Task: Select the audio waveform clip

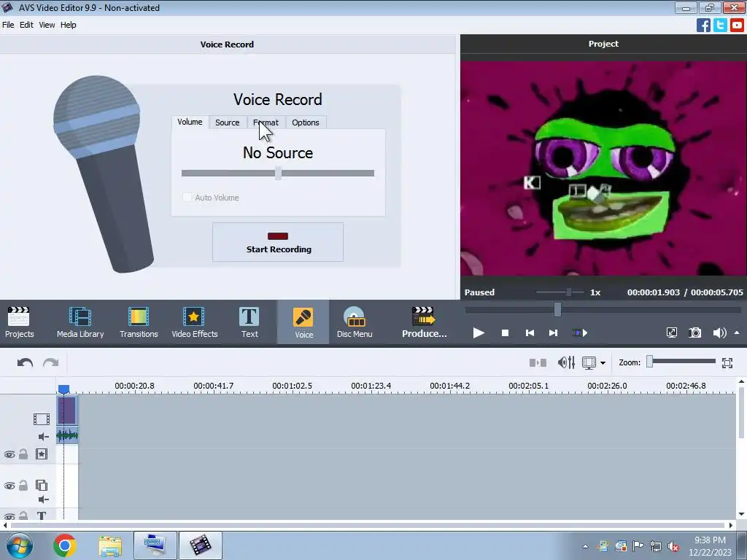Action: click(x=67, y=435)
